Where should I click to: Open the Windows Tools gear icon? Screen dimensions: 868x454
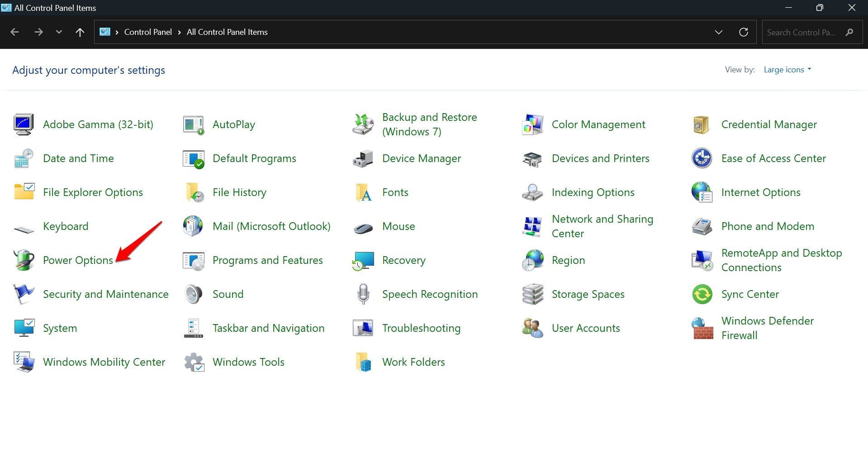194,362
